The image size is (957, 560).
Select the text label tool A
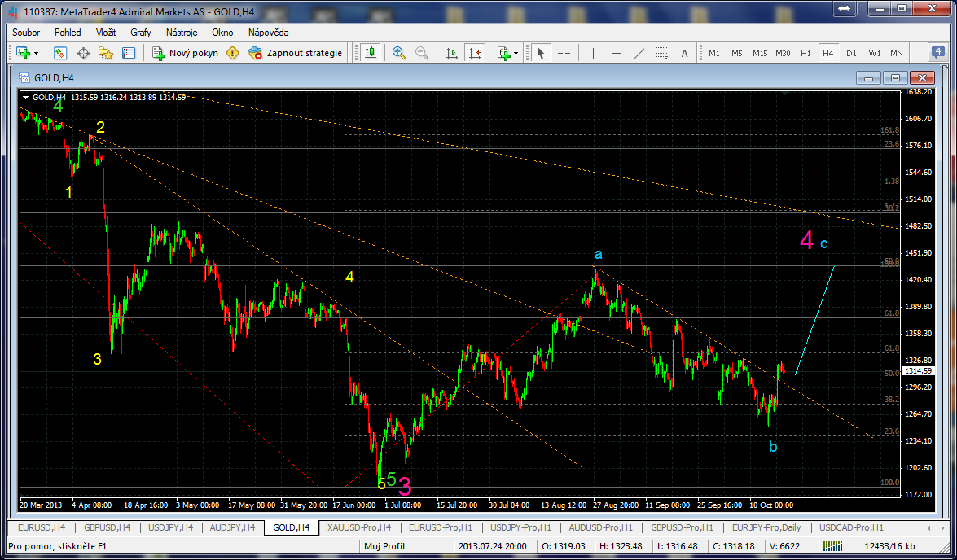[684, 53]
